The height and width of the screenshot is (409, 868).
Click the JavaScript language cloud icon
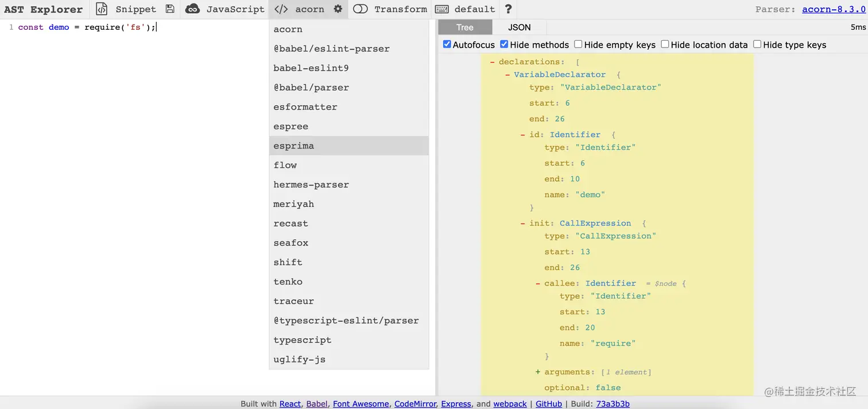193,9
